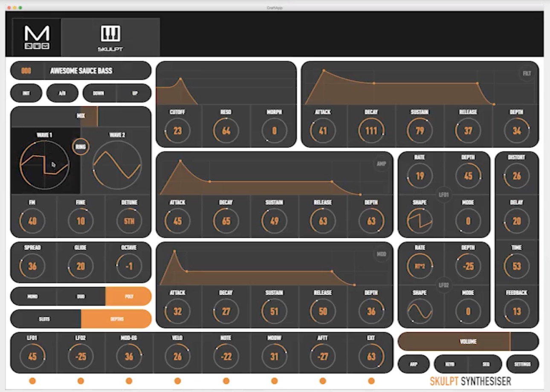Adjust the VOLUME slider bar
The height and width of the screenshot is (392, 550).
tap(468, 341)
